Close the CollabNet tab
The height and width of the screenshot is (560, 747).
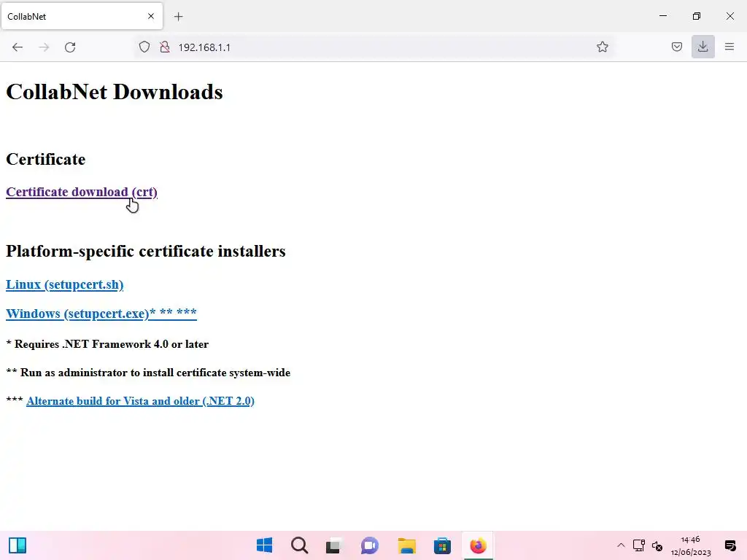(x=151, y=16)
